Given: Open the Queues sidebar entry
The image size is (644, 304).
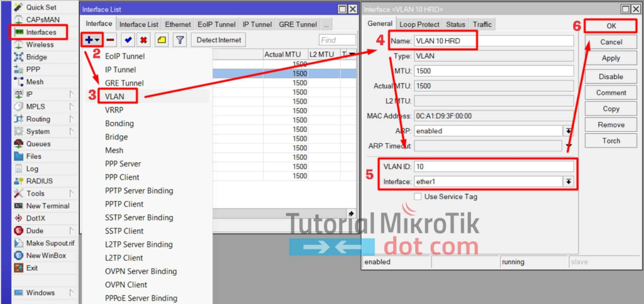Looking at the screenshot, I should 38,144.
